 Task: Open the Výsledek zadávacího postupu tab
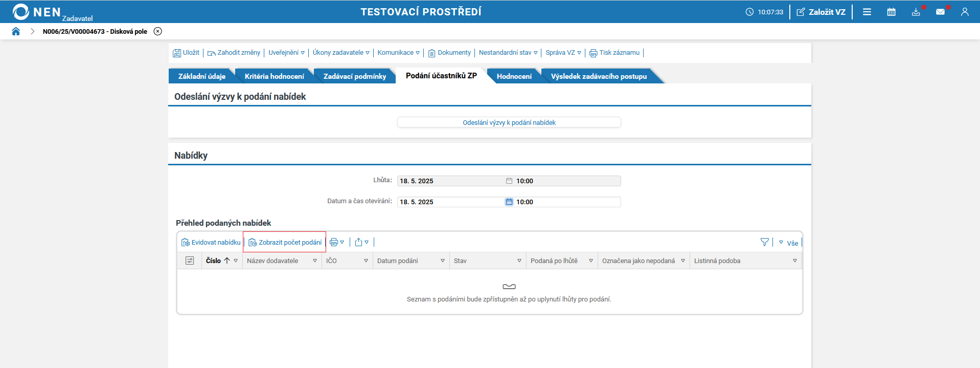[x=599, y=76]
